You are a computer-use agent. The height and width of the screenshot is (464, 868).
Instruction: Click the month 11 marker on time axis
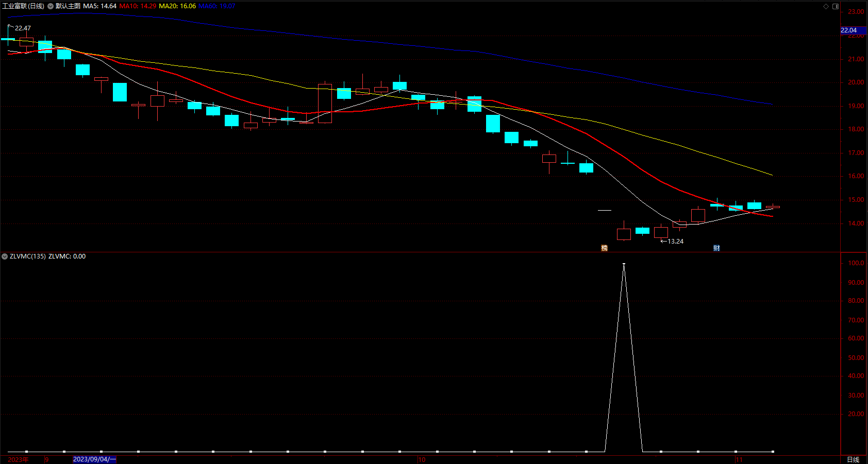coord(739,460)
